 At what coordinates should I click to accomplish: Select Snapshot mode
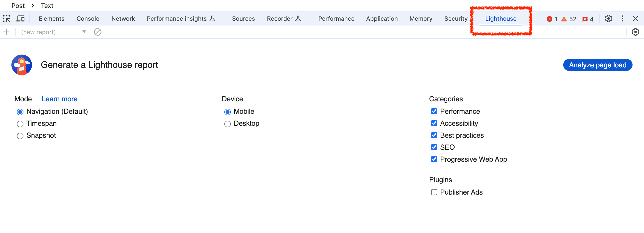pyautogui.click(x=20, y=136)
